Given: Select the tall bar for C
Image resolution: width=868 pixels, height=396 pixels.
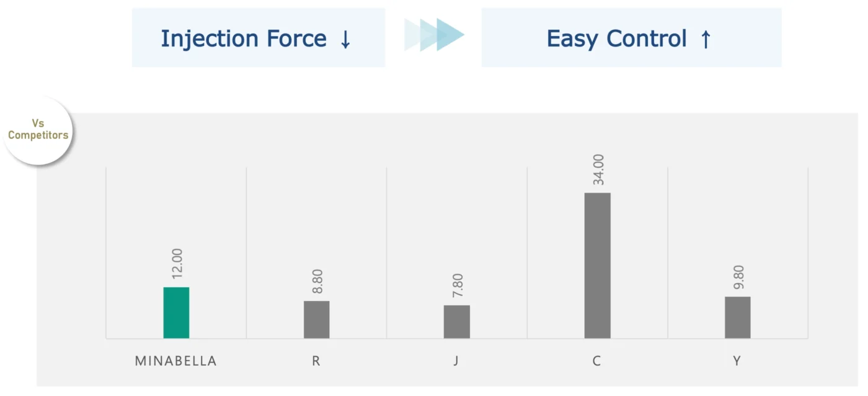Looking at the screenshot, I should 597,266.
